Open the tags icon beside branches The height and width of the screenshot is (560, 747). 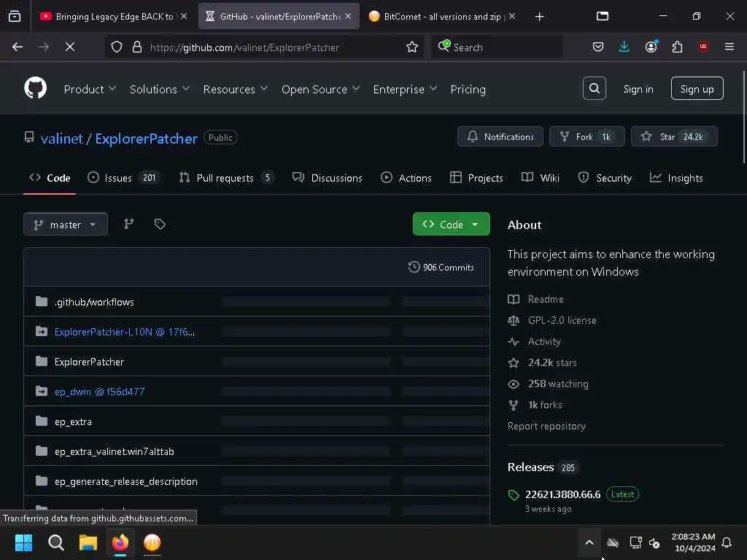[160, 225]
